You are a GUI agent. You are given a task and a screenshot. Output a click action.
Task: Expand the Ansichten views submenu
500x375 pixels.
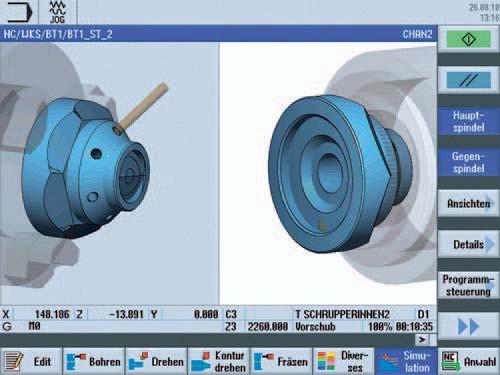pyautogui.click(x=468, y=203)
